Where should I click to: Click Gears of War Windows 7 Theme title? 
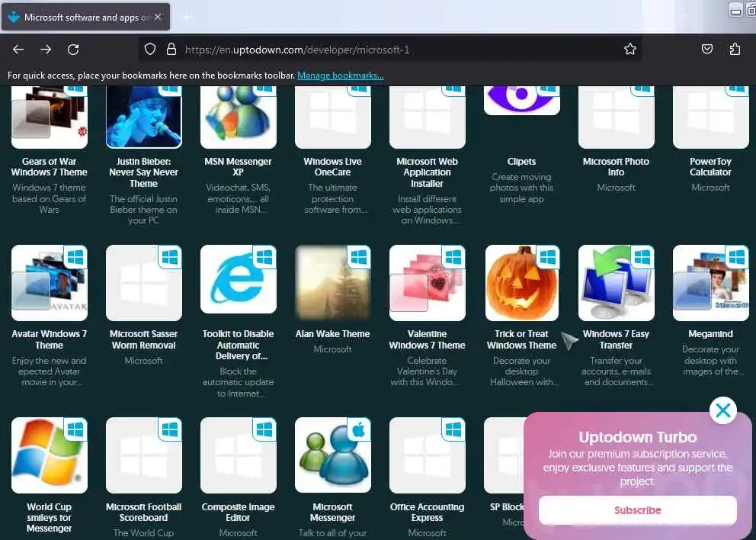point(50,166)
